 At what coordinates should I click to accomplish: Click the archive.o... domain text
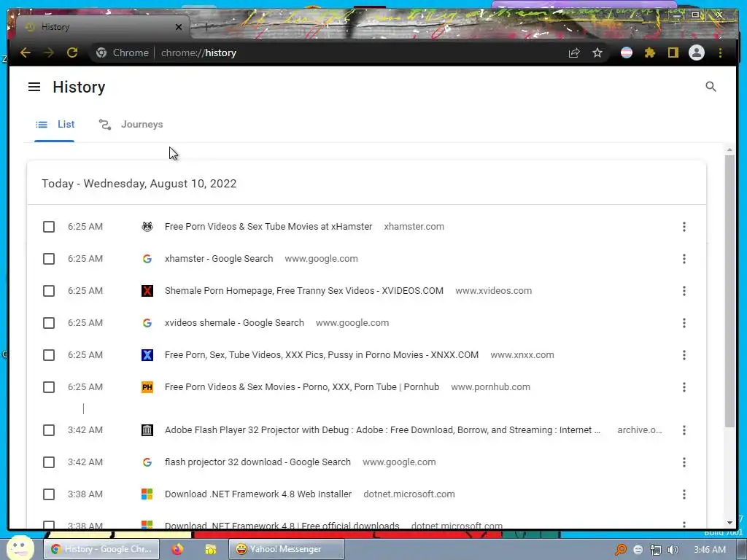click(639, 430)
